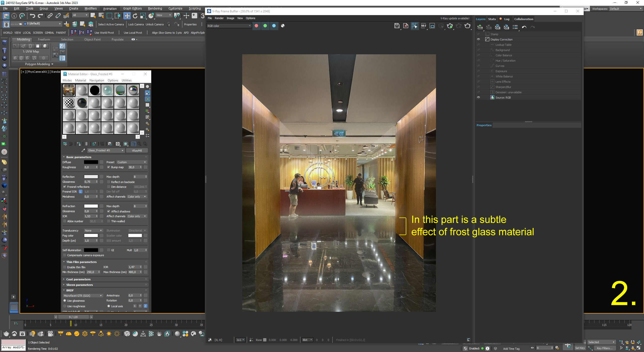Open Utilities menu in Material Editor
Image resolution: width=644 pixels, height=352 pixels.
pyautogui.click(x=127, y=80)
